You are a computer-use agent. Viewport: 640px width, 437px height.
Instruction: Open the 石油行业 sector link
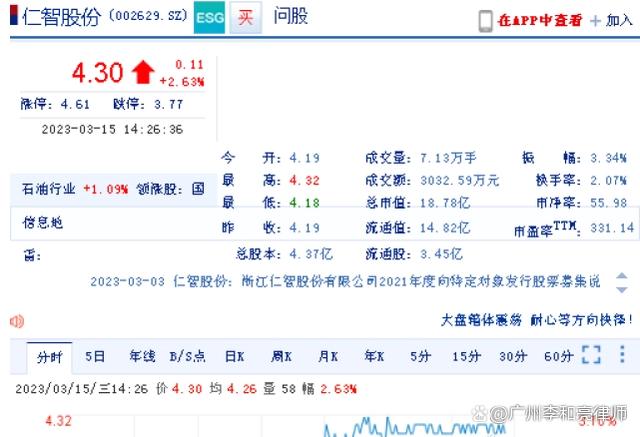pyautogui.click(x=49, y=189)
